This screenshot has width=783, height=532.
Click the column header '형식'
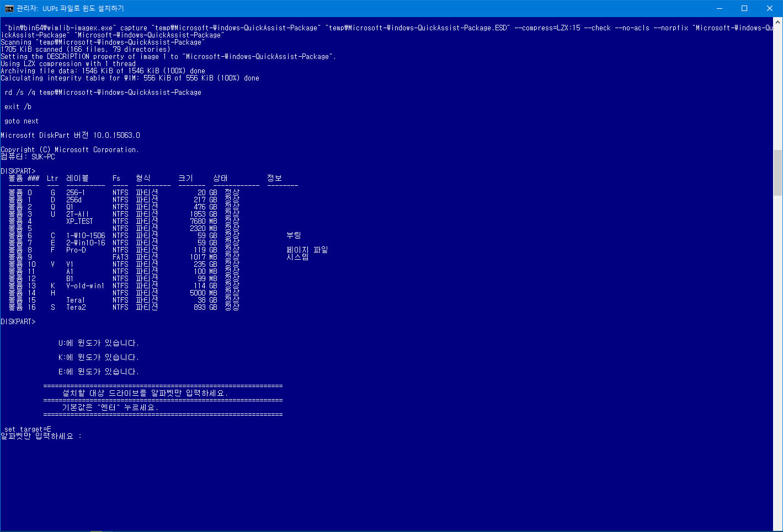click(x=143, y=178)
